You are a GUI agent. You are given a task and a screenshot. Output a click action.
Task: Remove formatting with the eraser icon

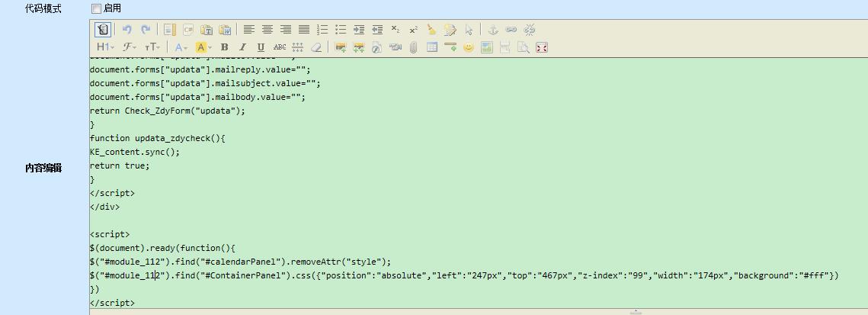pos(316,47)
